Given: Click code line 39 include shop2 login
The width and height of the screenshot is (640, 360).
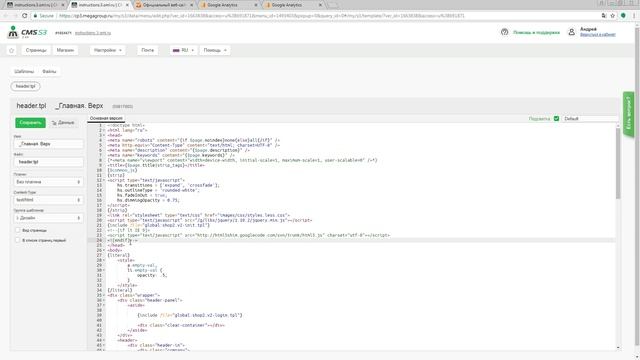Looking at the screenshot, I should tap(189, 315).
